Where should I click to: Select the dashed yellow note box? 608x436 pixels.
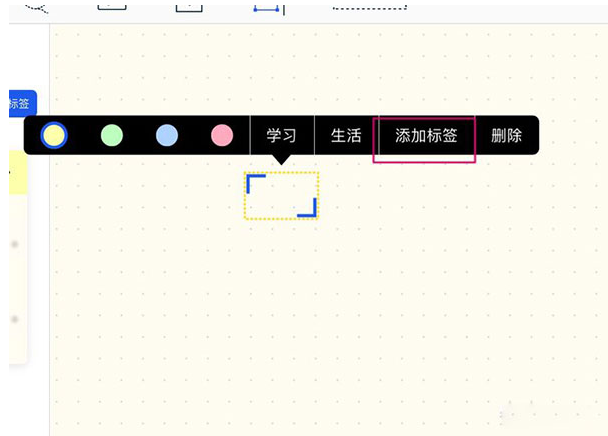pyautogui.click(x=282, y=196)
